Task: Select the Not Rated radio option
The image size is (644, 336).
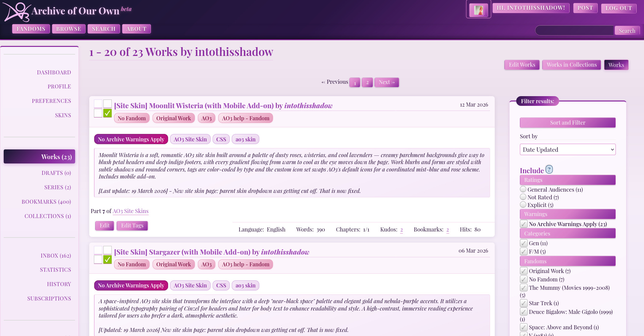Action: tap(523, 197)
